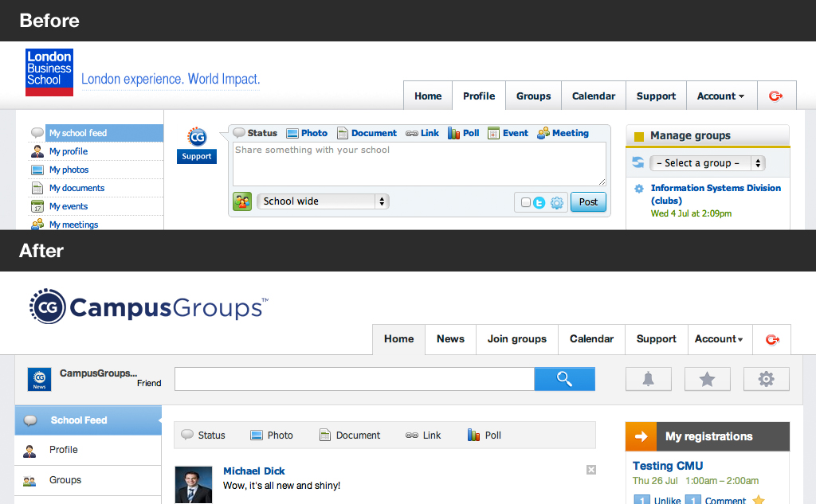Open Profile tab in Before navigation
Viewport: 816px width, 504px height.
point(479,96)
